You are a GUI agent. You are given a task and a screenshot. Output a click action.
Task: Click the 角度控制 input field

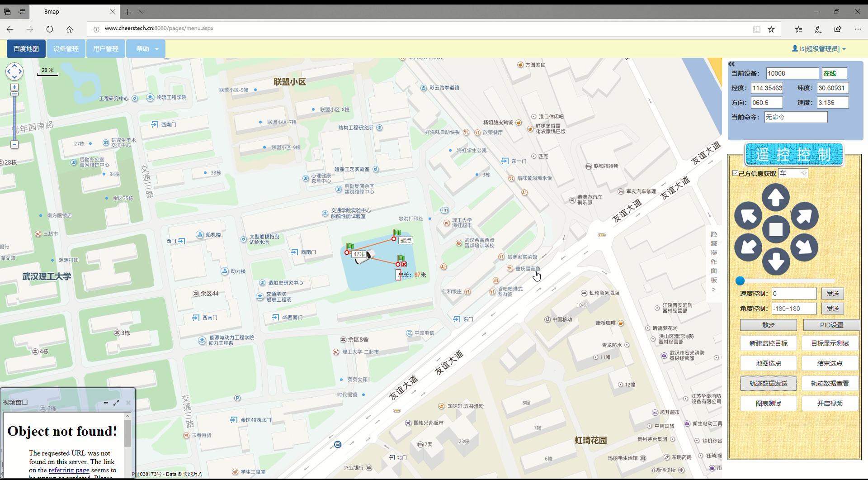tap(794, 309)
